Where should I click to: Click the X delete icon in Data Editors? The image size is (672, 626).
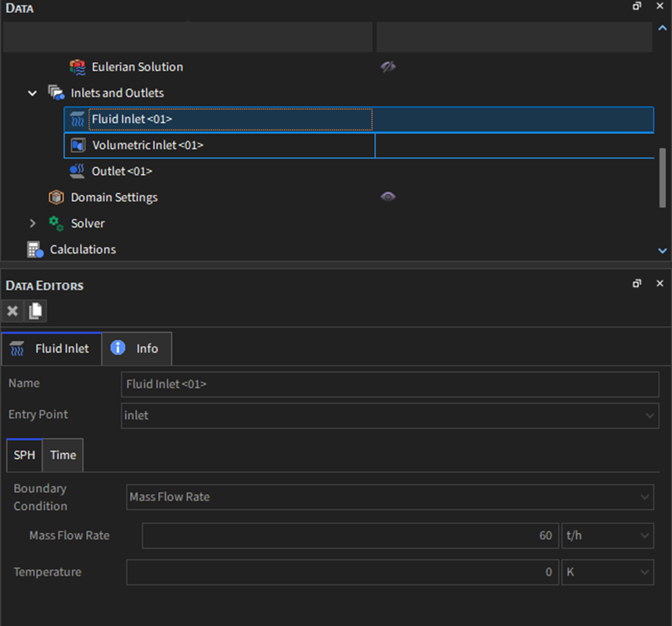(x=12, y=311)
